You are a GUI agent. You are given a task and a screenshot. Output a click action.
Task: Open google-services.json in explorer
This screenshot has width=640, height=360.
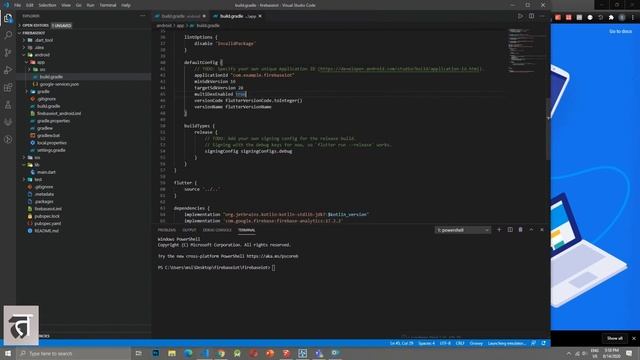pyautogui.click(x=59, y=84)
